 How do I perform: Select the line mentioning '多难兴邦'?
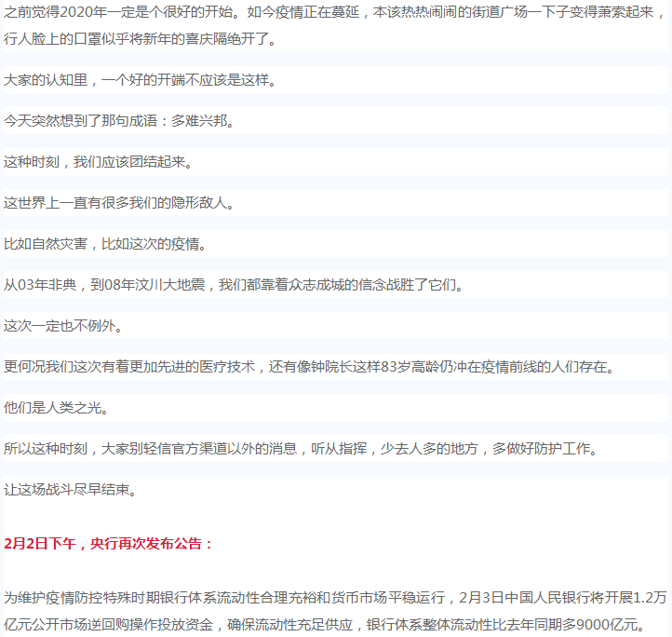coord(119,121)
